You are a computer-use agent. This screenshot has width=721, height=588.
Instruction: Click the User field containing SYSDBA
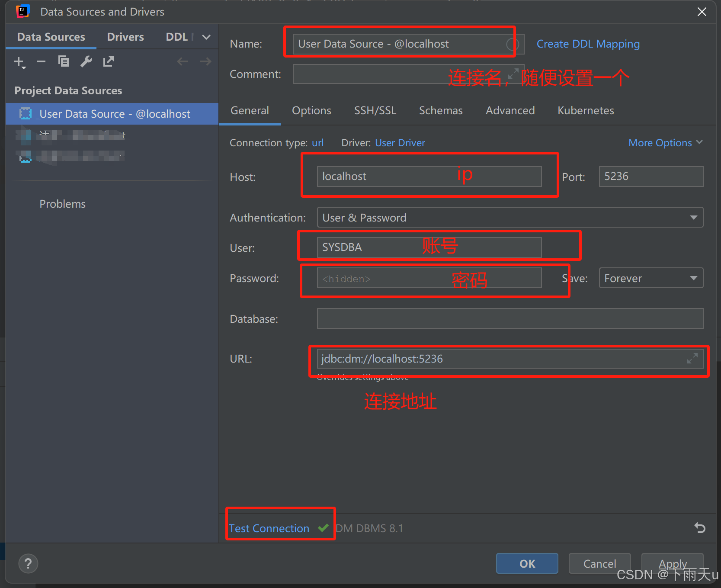coord(429,247)
